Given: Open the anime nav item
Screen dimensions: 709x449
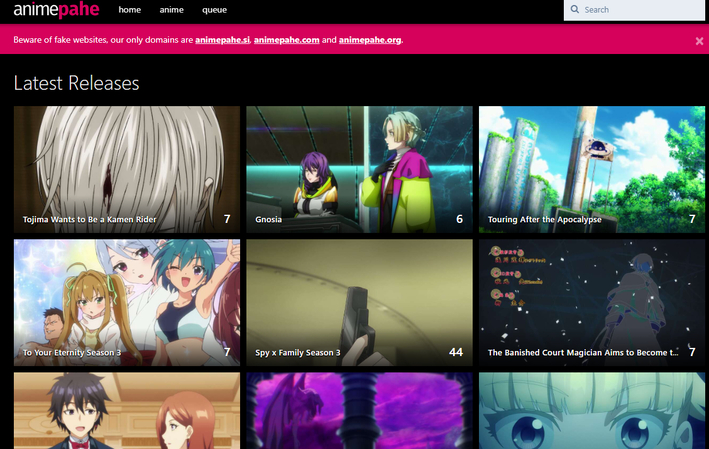Looking at the screenshot, I should pyautogui.click(x=171, y=10).
